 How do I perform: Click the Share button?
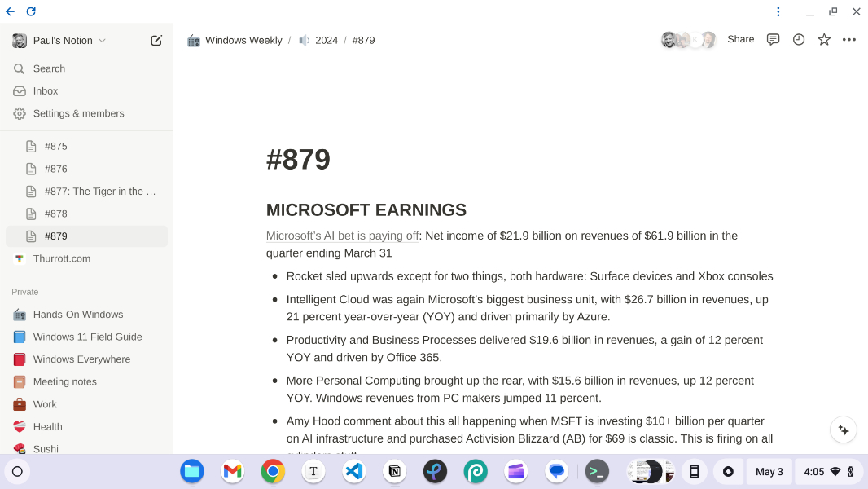pyautogui.click(x=740, y=39)
